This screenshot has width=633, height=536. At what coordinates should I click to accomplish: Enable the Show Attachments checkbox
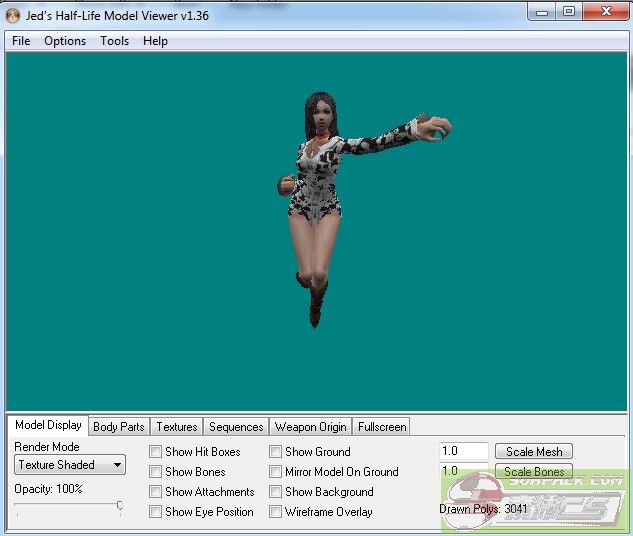pyautogui.click(x=155, y=492)
